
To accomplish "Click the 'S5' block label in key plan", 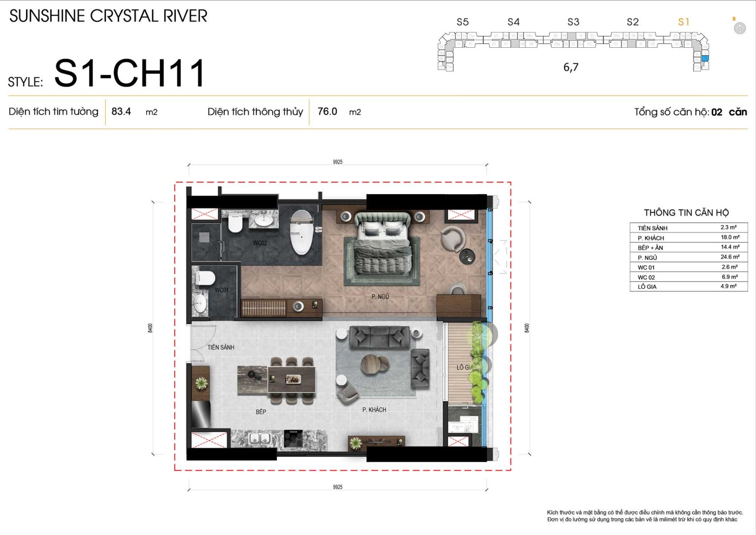I will (463, 22).
